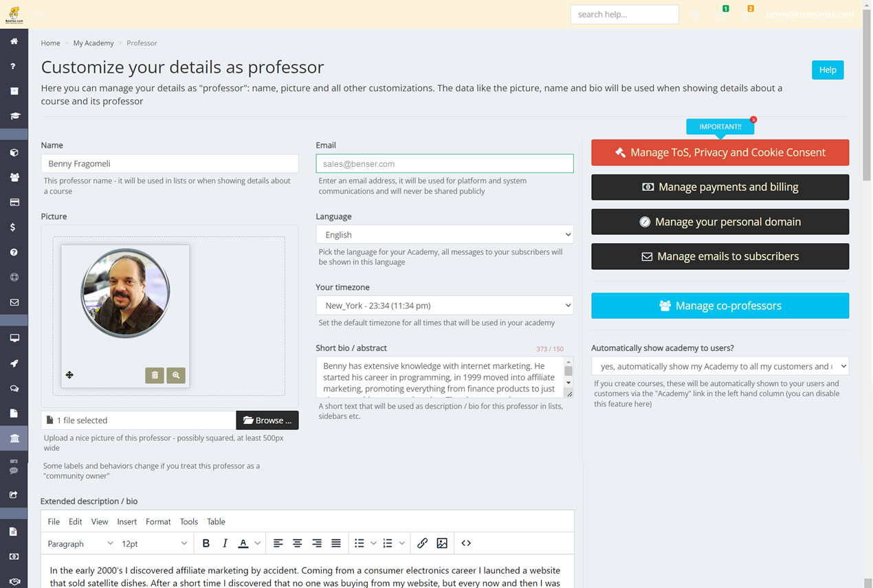This screenshot has height=588, width=873.
Task: Open the source code view icon
Action: pos(466,543)
